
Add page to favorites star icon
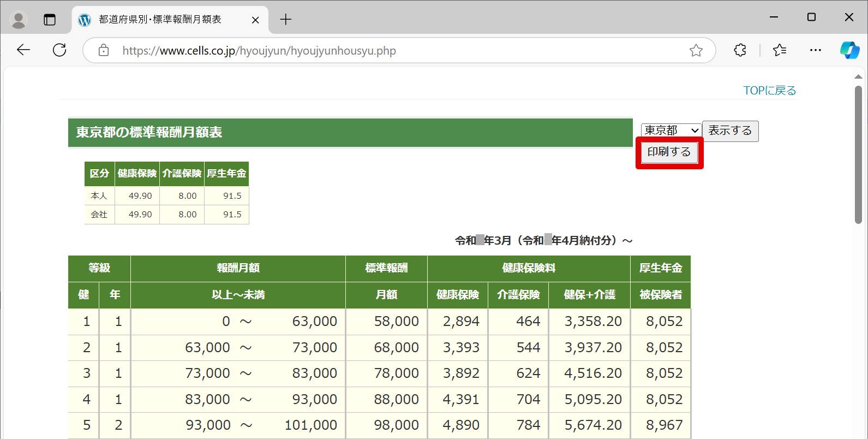click(696, 51)
